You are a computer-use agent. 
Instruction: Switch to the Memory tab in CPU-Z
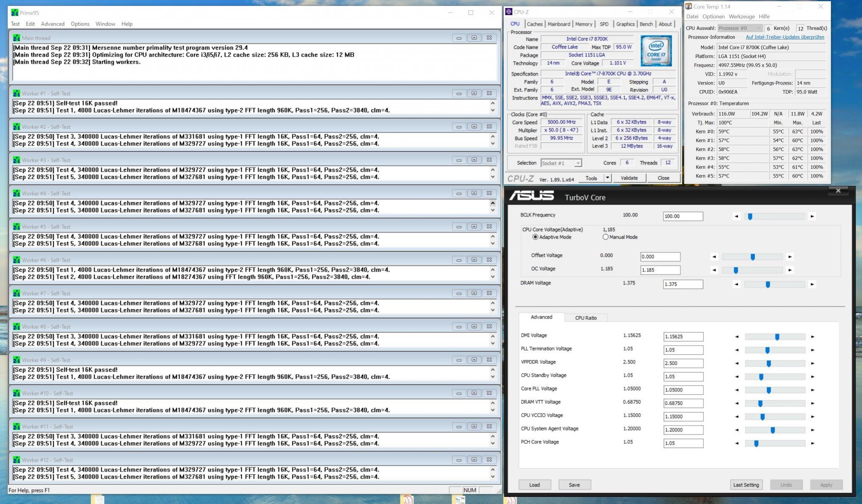click(584, 24)
